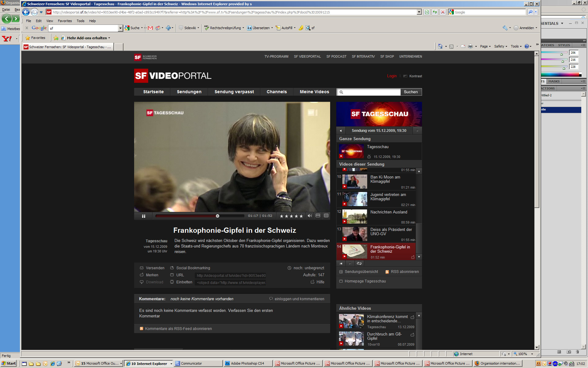Mute the video player volume
This screenshot has height=368, width=588.
[310, 216]
